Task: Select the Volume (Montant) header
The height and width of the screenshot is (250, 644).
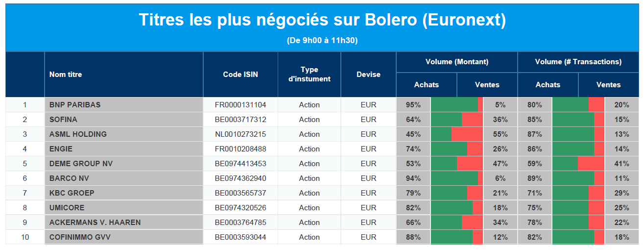Action: coord(456,62)
